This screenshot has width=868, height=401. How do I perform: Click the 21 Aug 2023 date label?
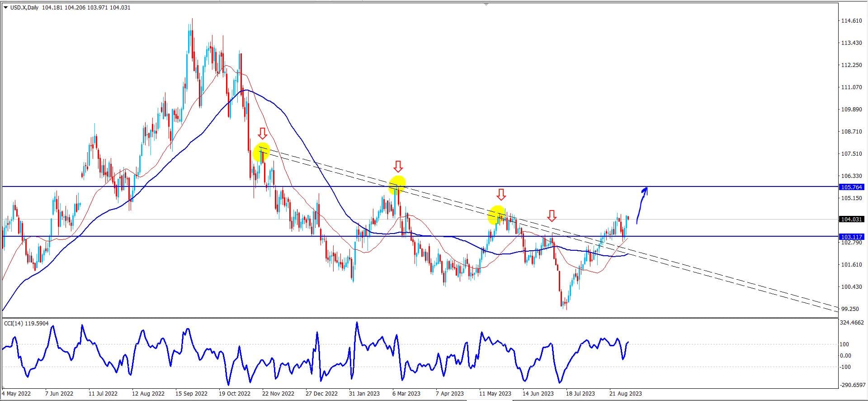pyautogui.click(x=625, y=394)
